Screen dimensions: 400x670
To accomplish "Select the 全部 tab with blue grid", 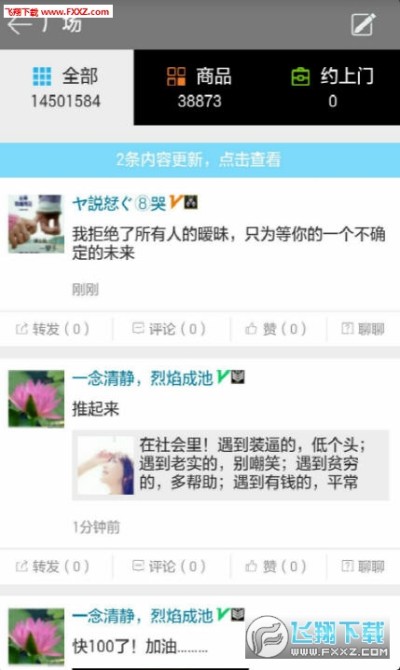I will pos(67,87).
